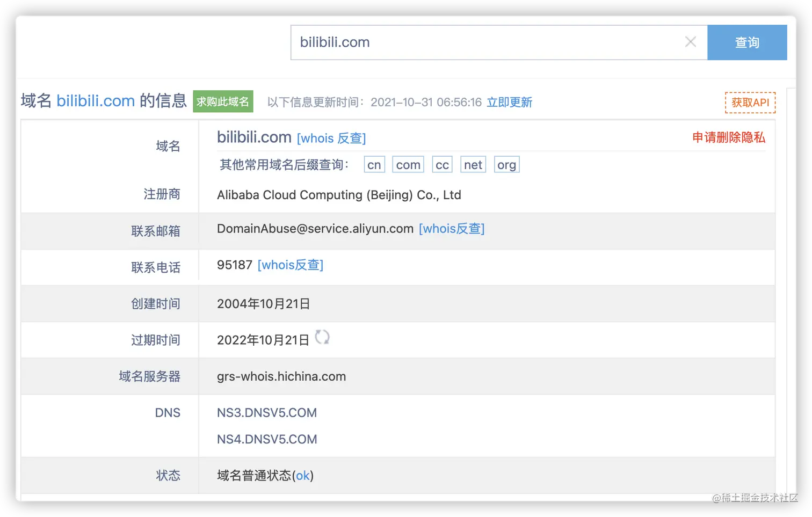Viewport: 812px width, 517px height.
Task: Select the net domain suffix
Action: pos(473,165)
